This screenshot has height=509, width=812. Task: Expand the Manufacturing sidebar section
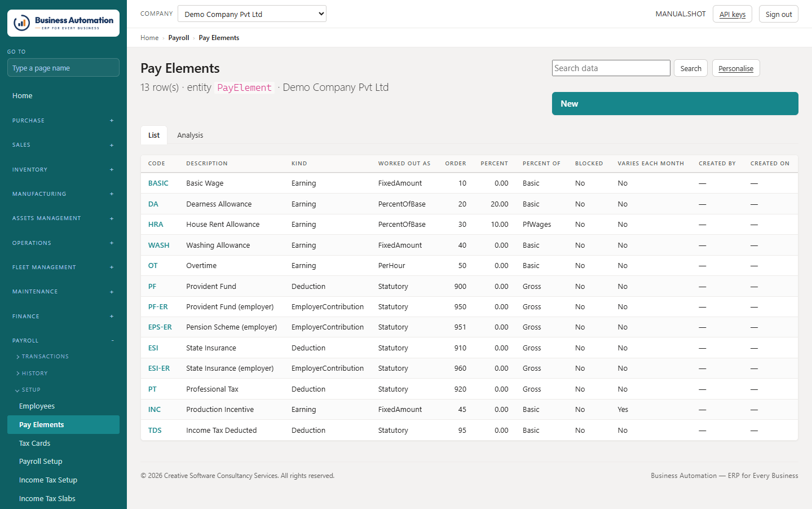tap(63, 194)
